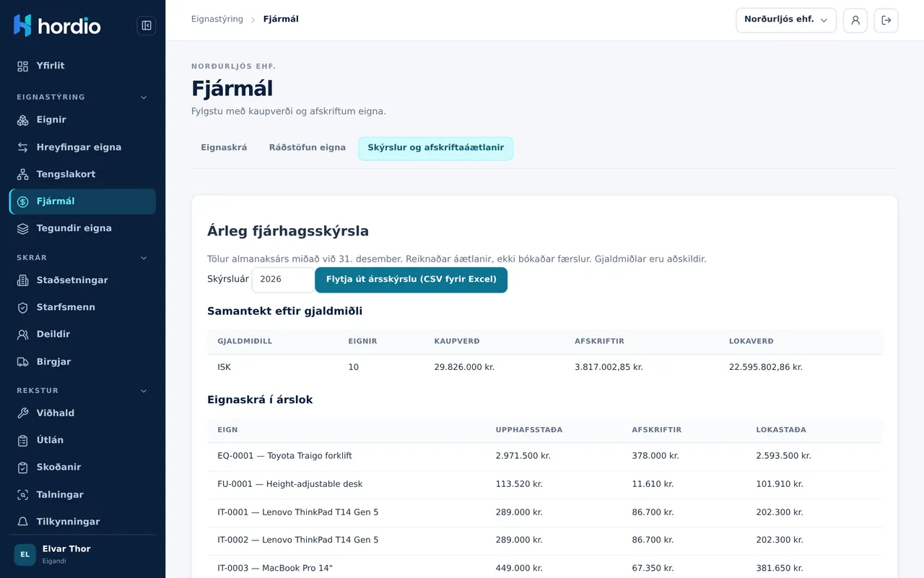This screenshot has width=924, height=578.
Task: Click Hreyfingar eigna menu label
Action: pyautogui.click(x=79, y=147)
